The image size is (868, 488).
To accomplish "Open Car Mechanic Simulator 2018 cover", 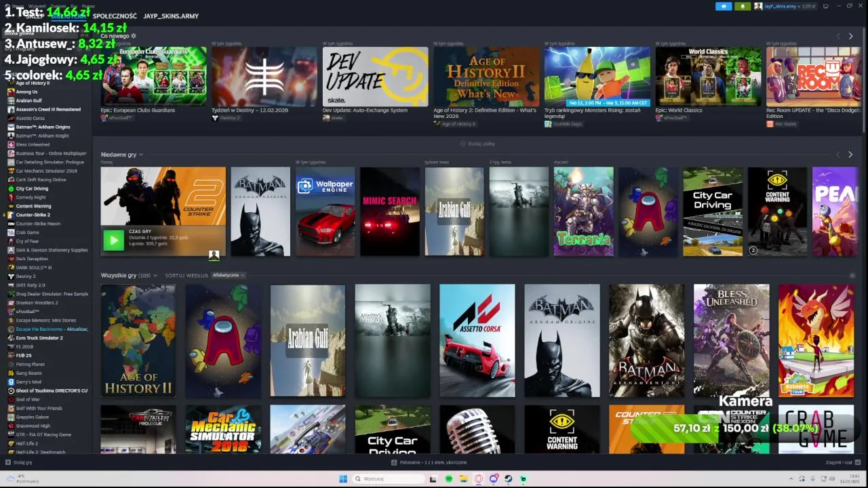I will pos(223,430).
